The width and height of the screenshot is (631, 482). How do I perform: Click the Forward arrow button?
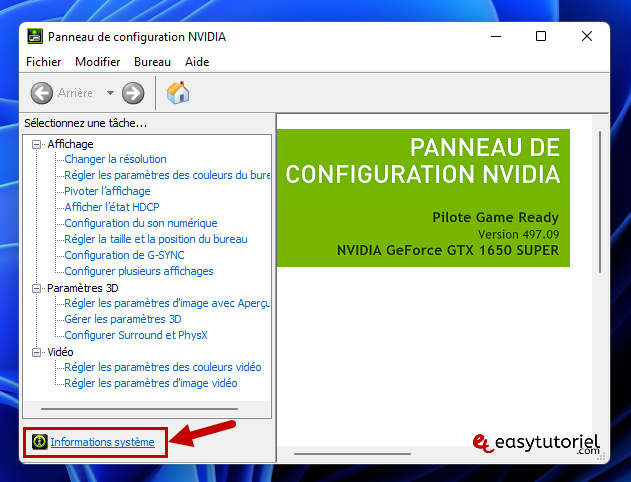point(133,93)
